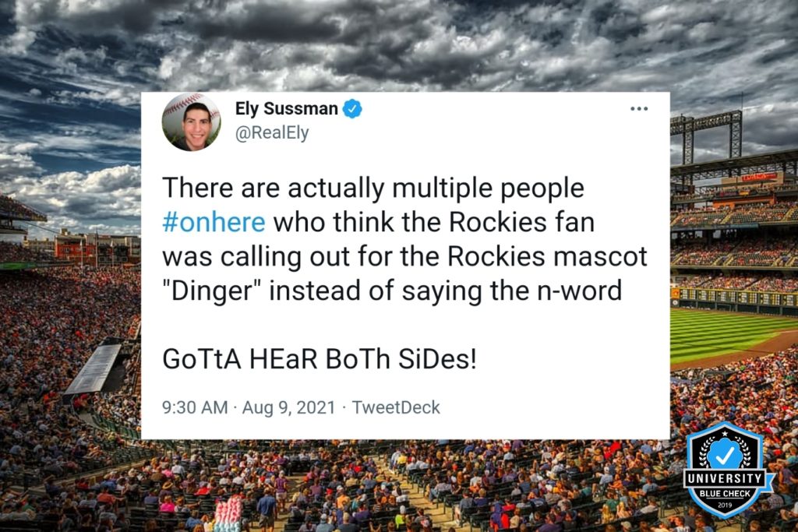
Task: Click the stadium light tower at right
Action: point(706,135)
